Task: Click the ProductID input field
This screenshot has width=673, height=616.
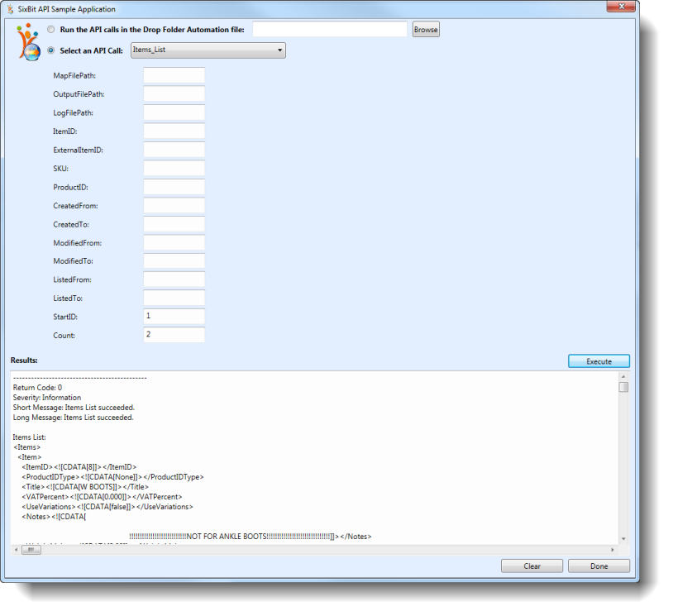Action: [x=174, y=187]
